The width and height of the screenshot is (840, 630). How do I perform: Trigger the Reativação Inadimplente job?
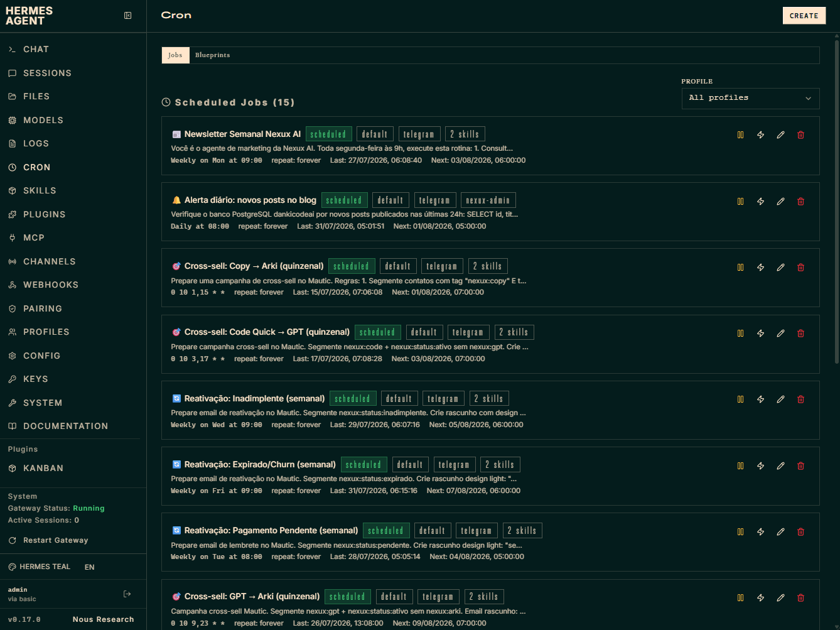pos(761,399)
